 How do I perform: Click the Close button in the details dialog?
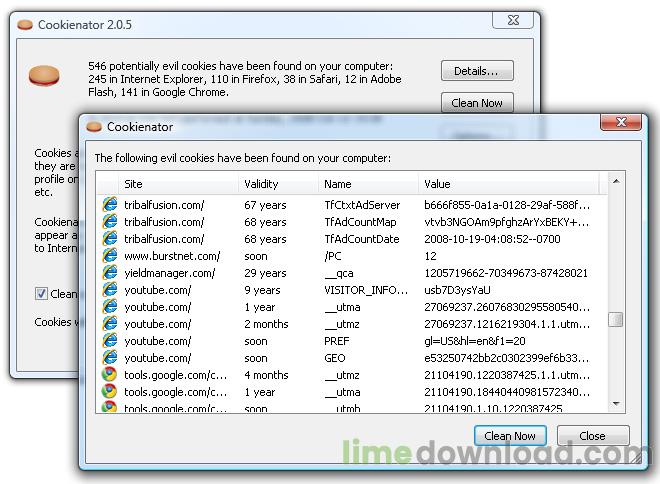[593, 436]
